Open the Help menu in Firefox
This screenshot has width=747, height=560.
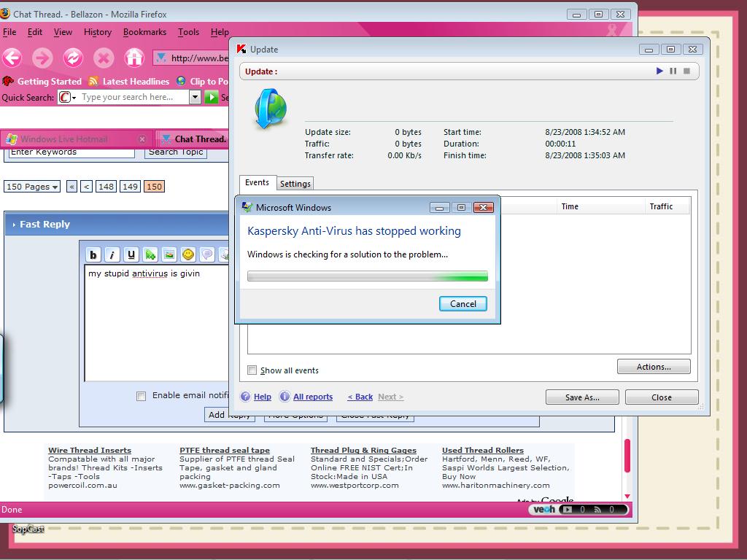click(x=220, y=32)
